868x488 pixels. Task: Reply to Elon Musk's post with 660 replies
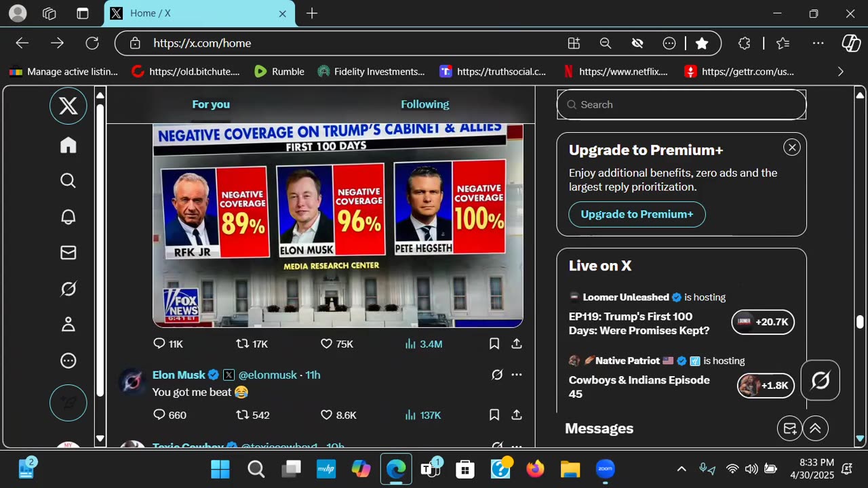170,415
